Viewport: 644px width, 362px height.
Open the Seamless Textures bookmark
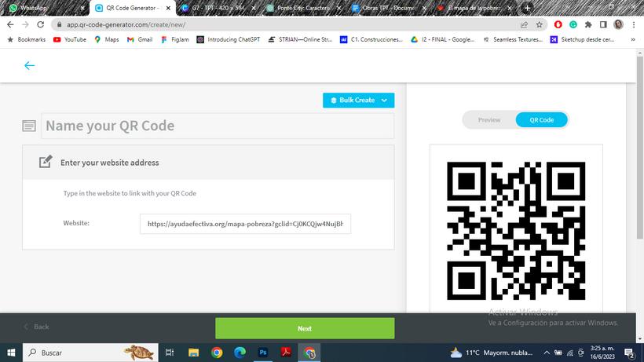click(513, 39)
